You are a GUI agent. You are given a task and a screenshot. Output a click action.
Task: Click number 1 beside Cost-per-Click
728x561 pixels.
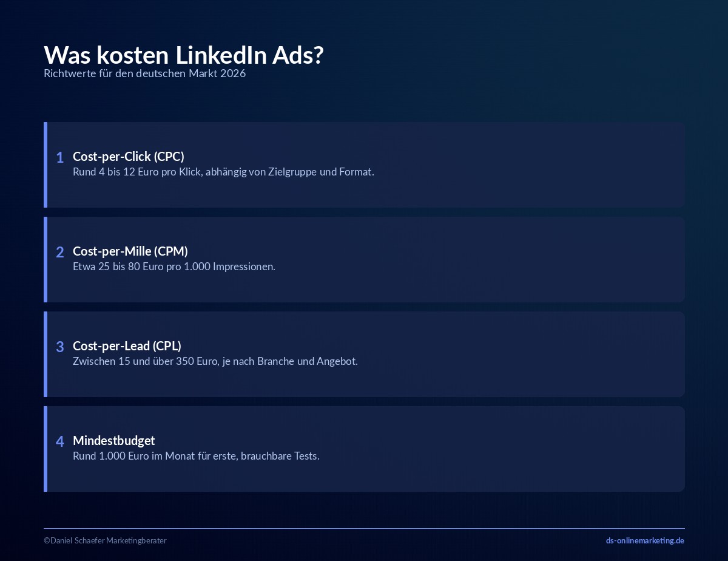pos(60,158)
